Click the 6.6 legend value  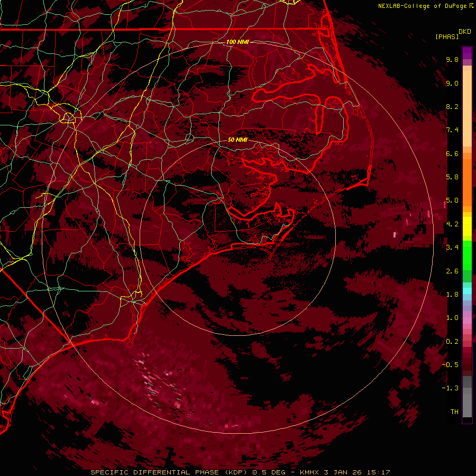pyautogui.click(x=452, y=153)
